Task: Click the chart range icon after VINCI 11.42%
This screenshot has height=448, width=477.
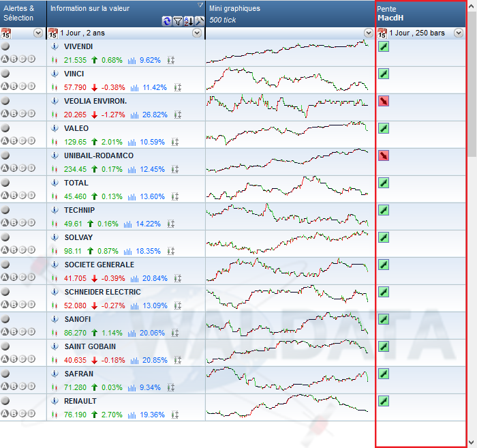Action: tap(178, 88)
